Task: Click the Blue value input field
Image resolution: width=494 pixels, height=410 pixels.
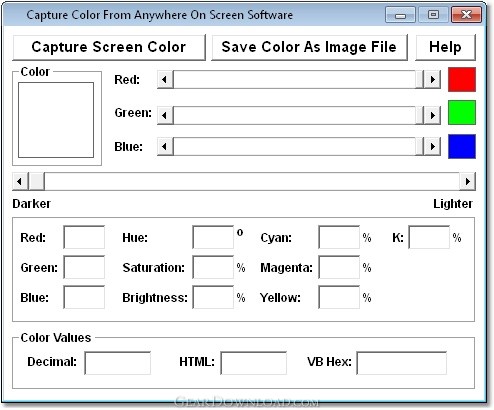Action: click(x=84, y=297)
